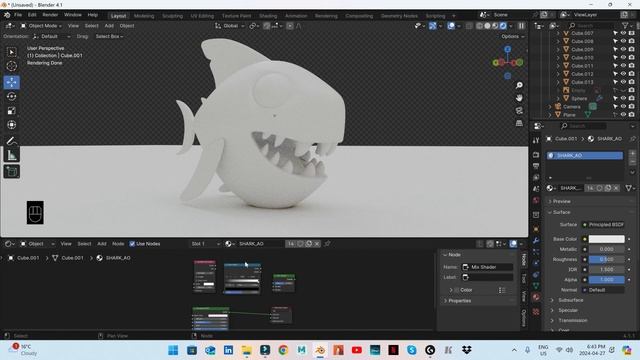The image size is (640, 360).
Task: Select the SHARK_AO material slot
Action: pos(585,156)
